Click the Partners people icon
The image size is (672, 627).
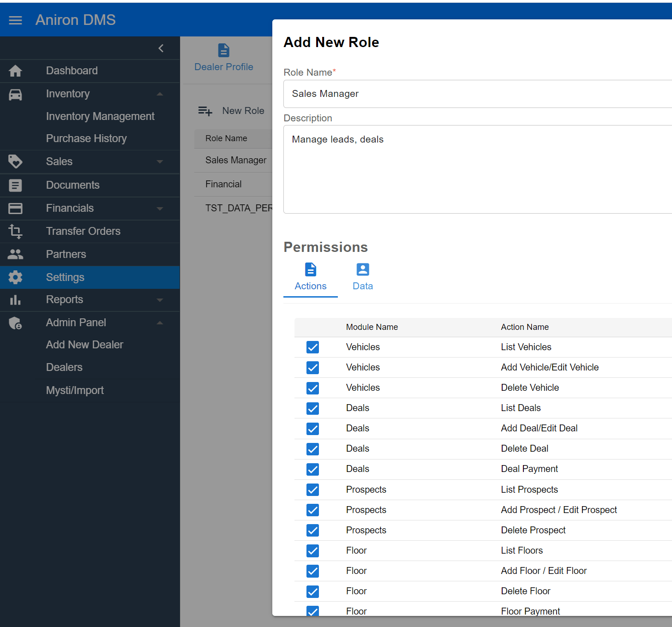tap(15, 254)
